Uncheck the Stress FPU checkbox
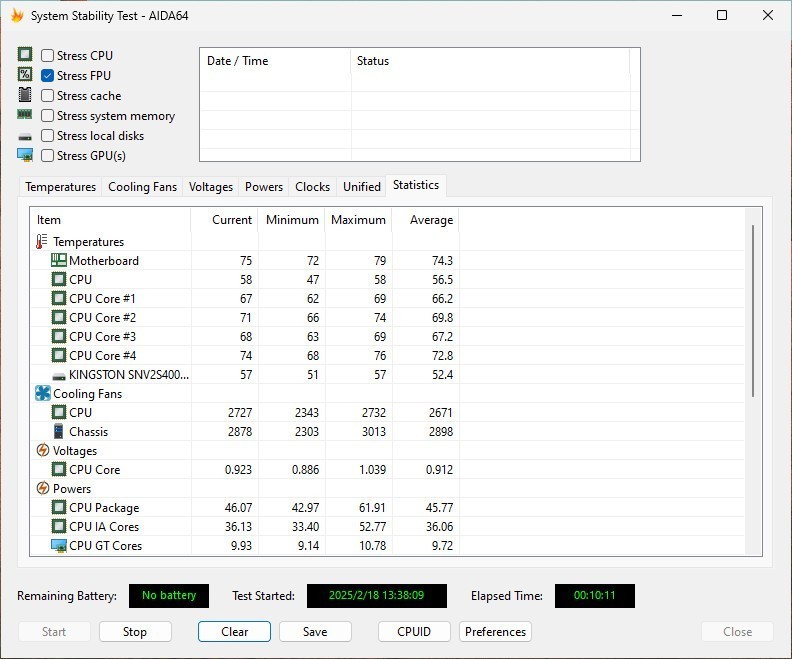The height and width of the screenshot is (659, 792). click(48, 76)
